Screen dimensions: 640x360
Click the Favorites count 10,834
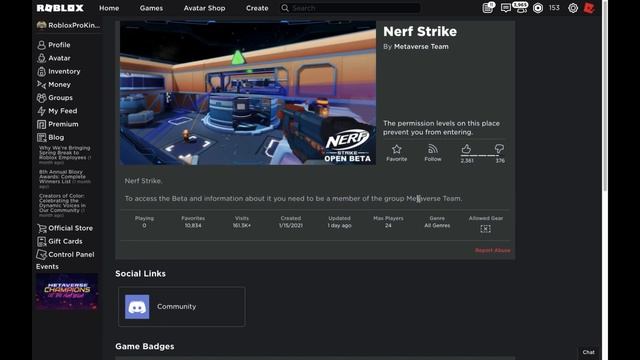pyautogui.click(x=193, y=226)
